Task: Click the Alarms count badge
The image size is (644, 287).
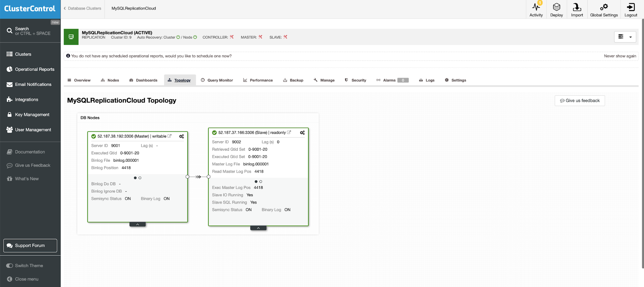Action: point(403,80)
